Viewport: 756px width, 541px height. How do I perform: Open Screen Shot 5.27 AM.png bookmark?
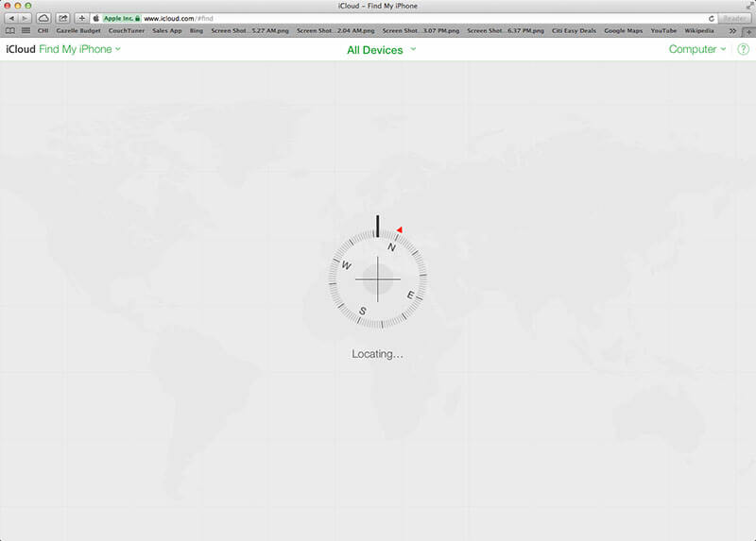[249, 31]
